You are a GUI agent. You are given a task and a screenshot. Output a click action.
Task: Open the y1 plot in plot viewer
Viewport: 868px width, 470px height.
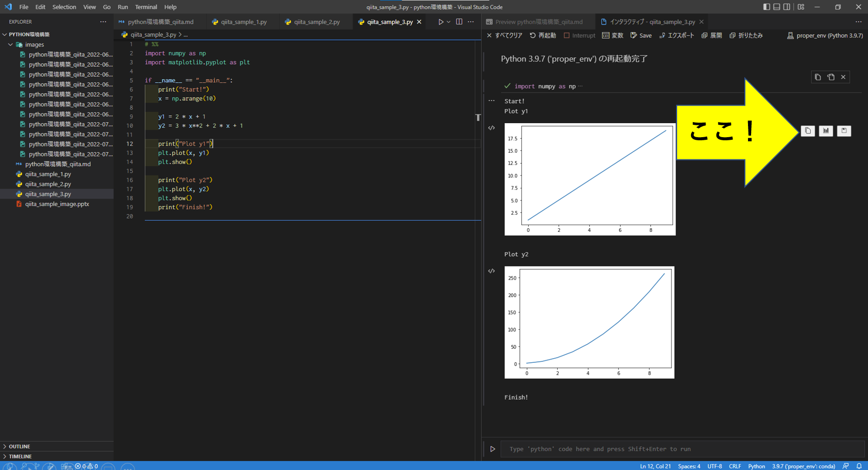(826, 130)
